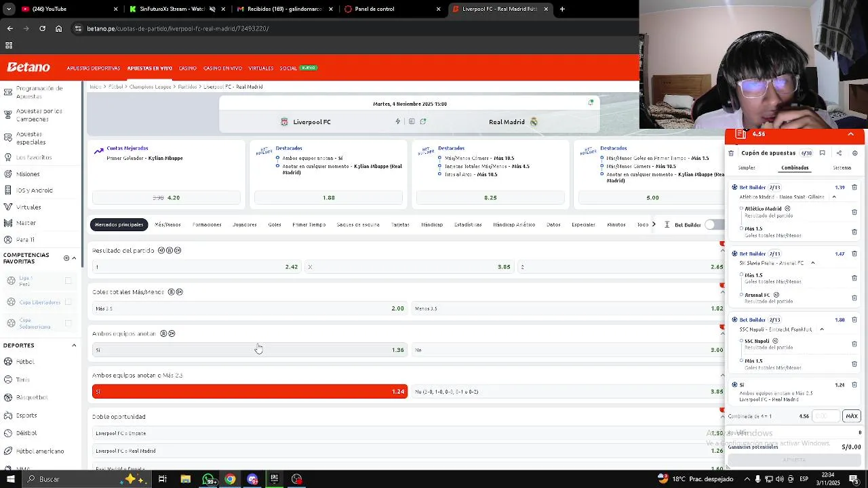
Task: Click the share icon in bet slip header
Action: (839, 153)
